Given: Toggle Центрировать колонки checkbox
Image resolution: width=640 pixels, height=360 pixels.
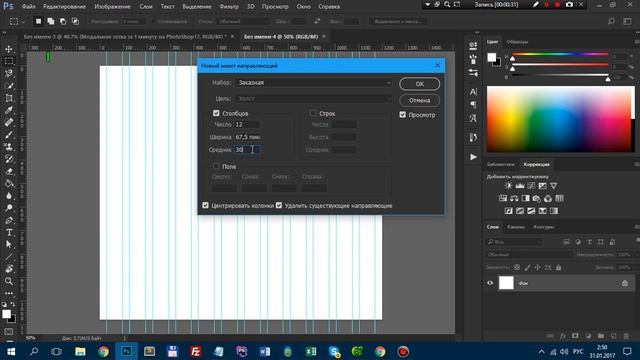Looking at the screenshot, I should click(x=205, y=205).
